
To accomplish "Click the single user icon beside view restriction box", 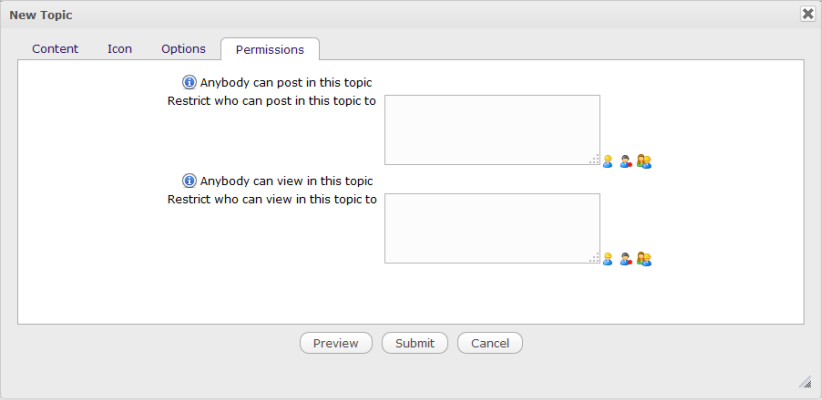I will [607, 259].
